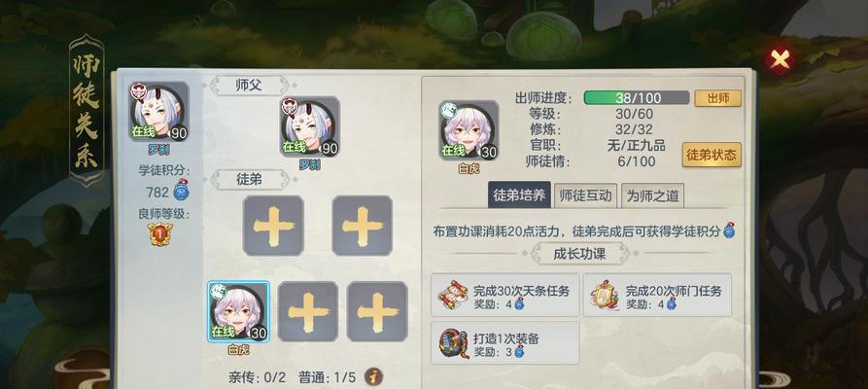The height and width of the screenshot is (389, 868).
Task: Open the 徒弟状态 button
Action: point(712,155)
